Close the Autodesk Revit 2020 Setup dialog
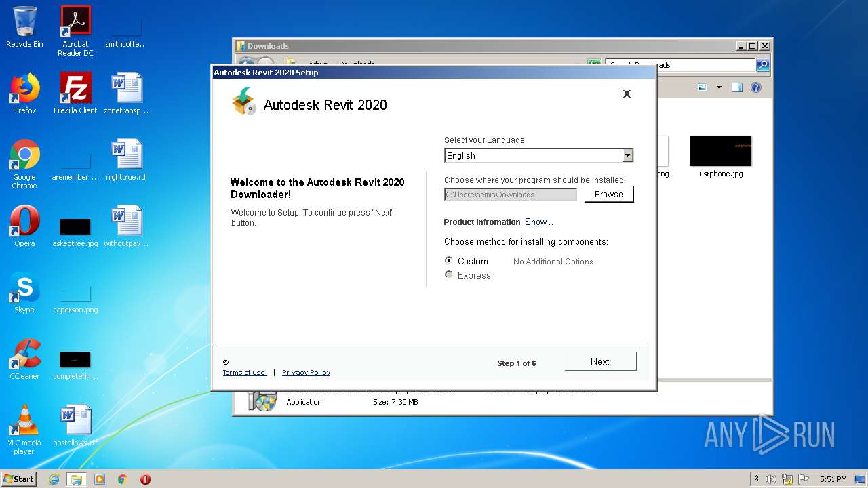Viewport: 868px width, 488px height. click(x=627, y=94)
